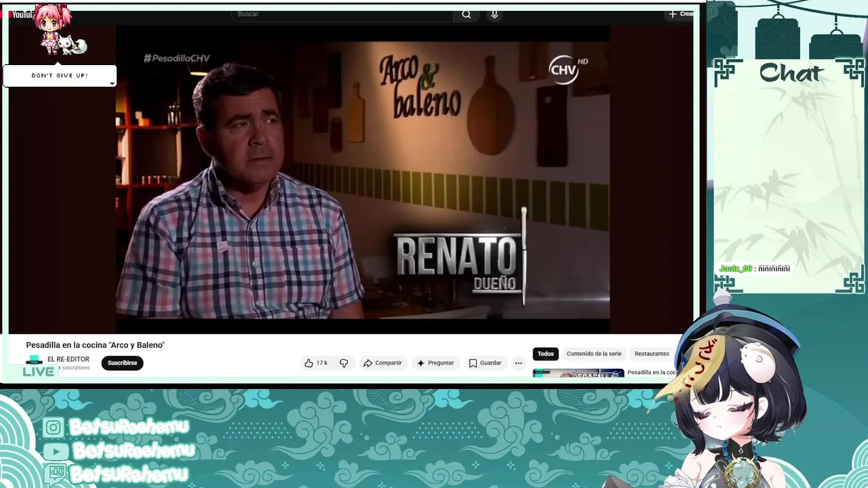Image resolution: width=868 pixels, height=488 pixels.
Task: Open EL RE-EDITOR channel link
Action: (68, 359)
